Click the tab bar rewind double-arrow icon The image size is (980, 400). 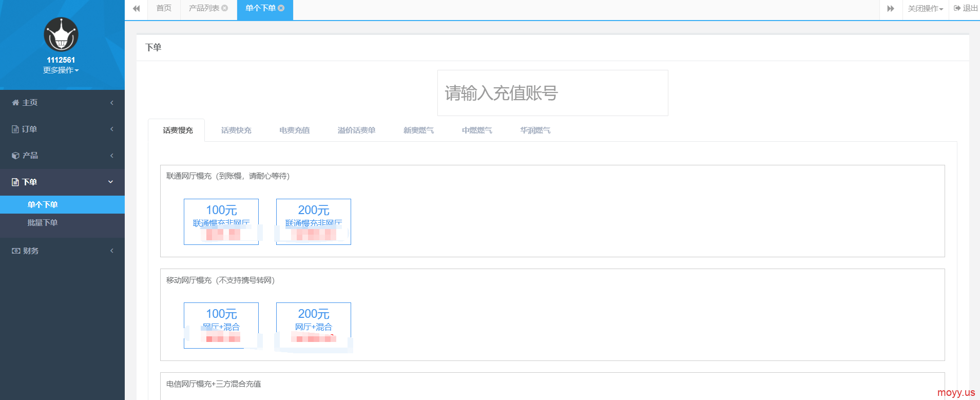(137, 9)
